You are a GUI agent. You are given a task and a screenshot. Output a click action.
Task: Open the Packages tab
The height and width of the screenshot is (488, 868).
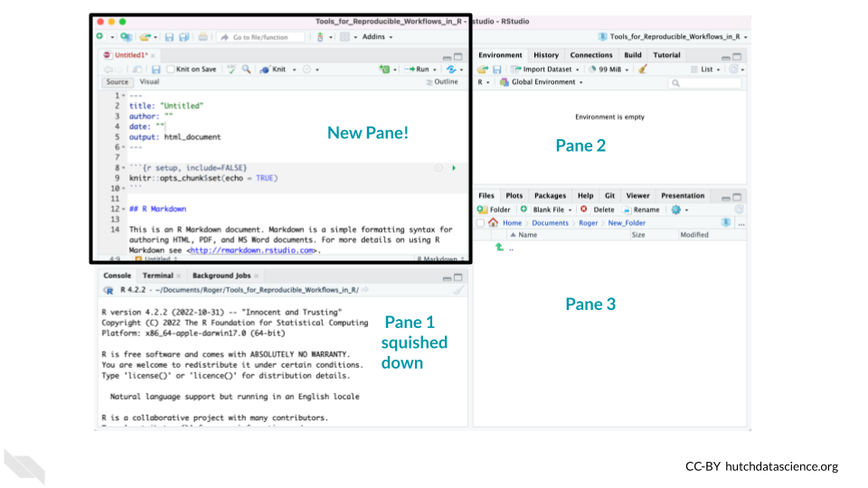550,195
